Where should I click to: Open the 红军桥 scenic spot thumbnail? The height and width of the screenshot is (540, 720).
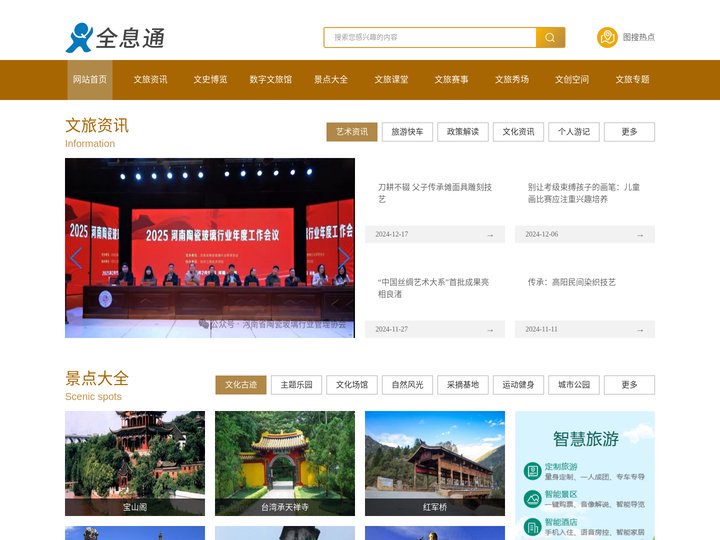[x=435, y=463]
